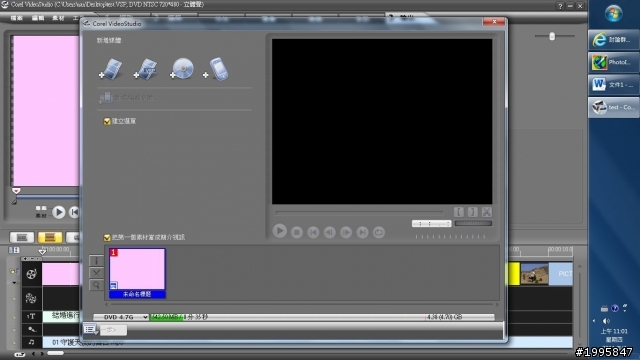
Task: Go to start in main window preview
Action: pyautogui.click(x=74, y=212)
